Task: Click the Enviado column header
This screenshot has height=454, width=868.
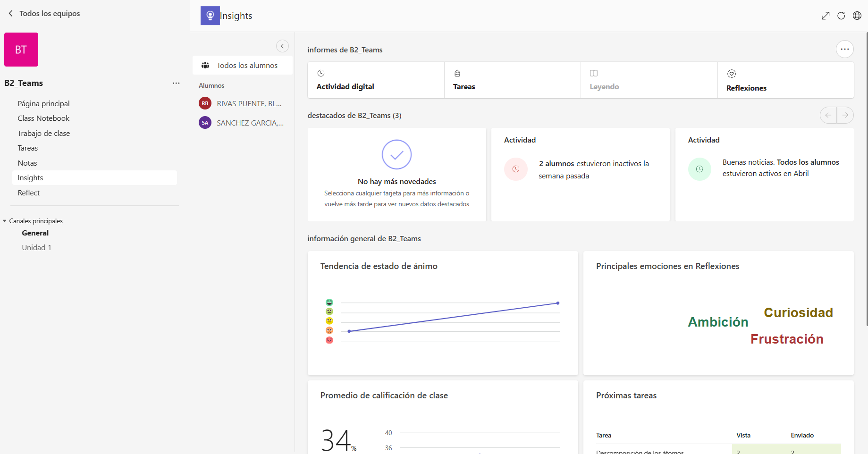Action: tap(802, 436)
